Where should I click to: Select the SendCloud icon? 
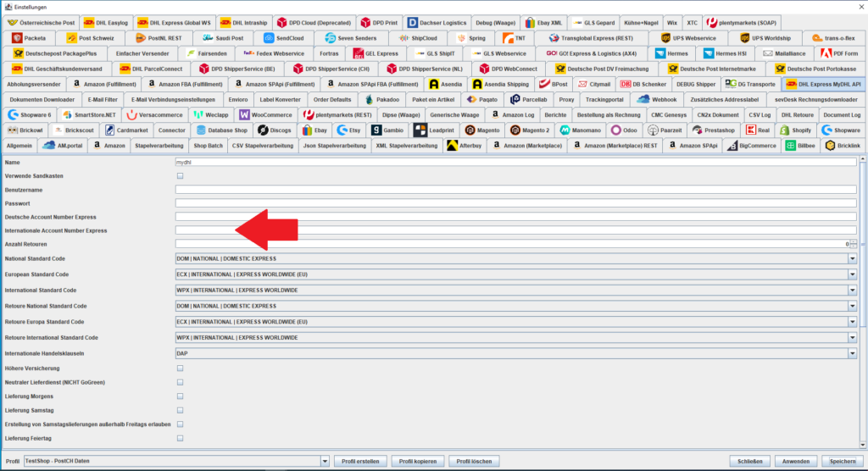[x=269, y=38]
